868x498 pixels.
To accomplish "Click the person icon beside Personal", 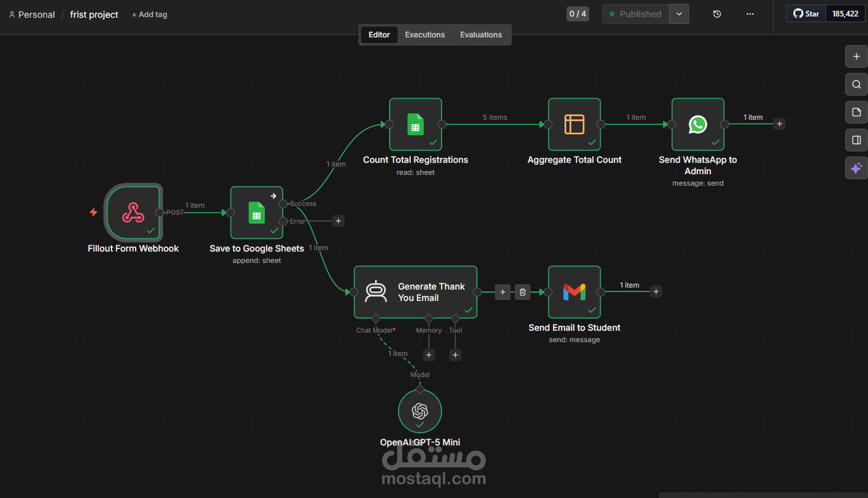I will pyautogui.click(x=11, y=15).
